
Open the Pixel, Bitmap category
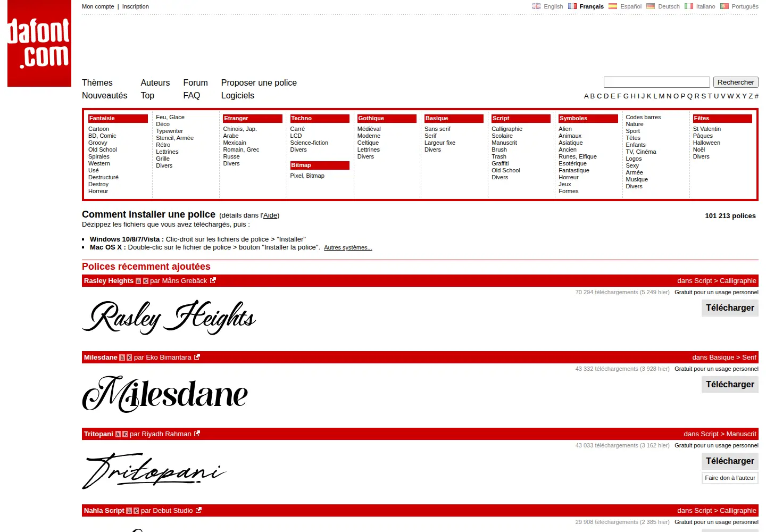(x=307, y=176)
